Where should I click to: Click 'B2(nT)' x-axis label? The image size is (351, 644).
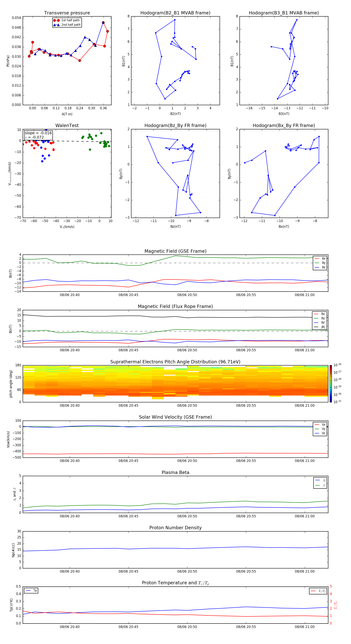175,114
